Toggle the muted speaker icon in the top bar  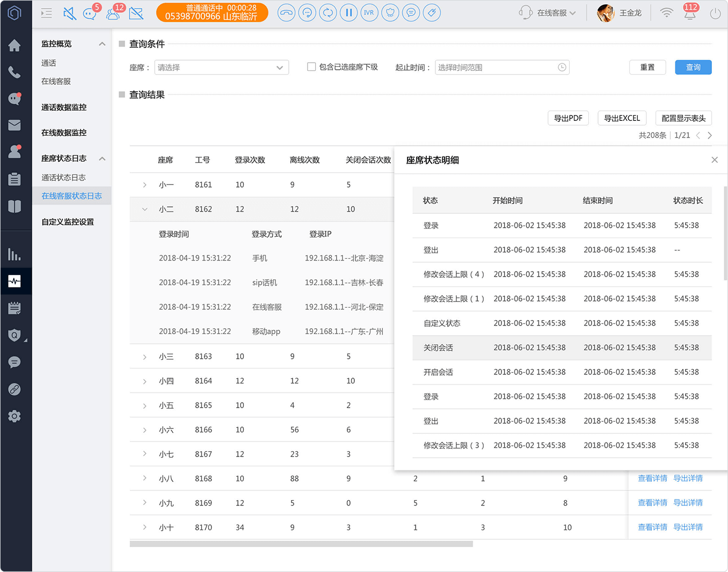click(69, 13)
